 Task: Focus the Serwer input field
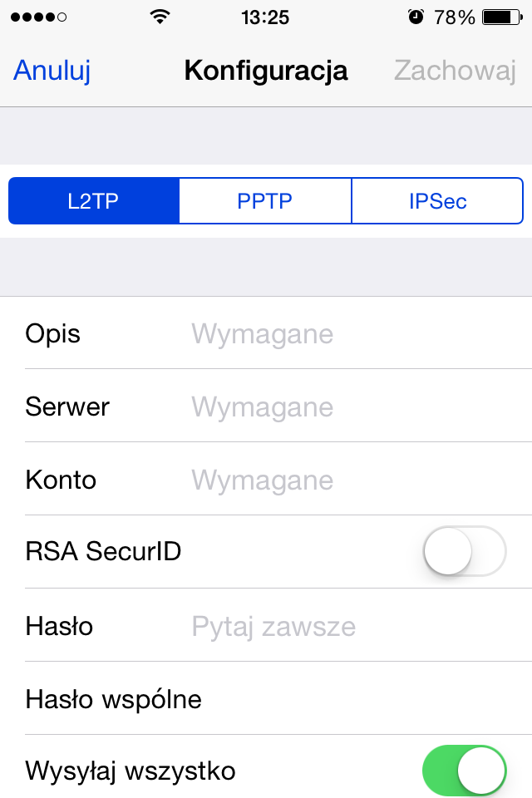tap(357, 406)
